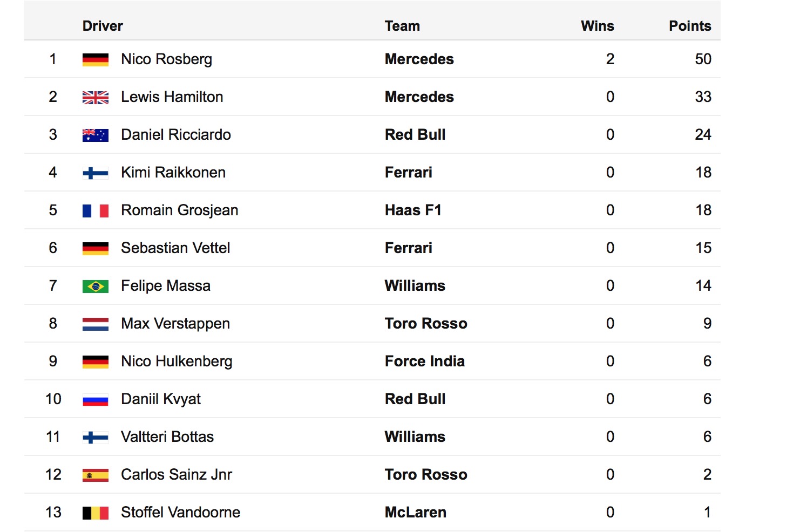Open the McLaren team link
This screenshot has width=800, height=532.
(x=416, y=512)
